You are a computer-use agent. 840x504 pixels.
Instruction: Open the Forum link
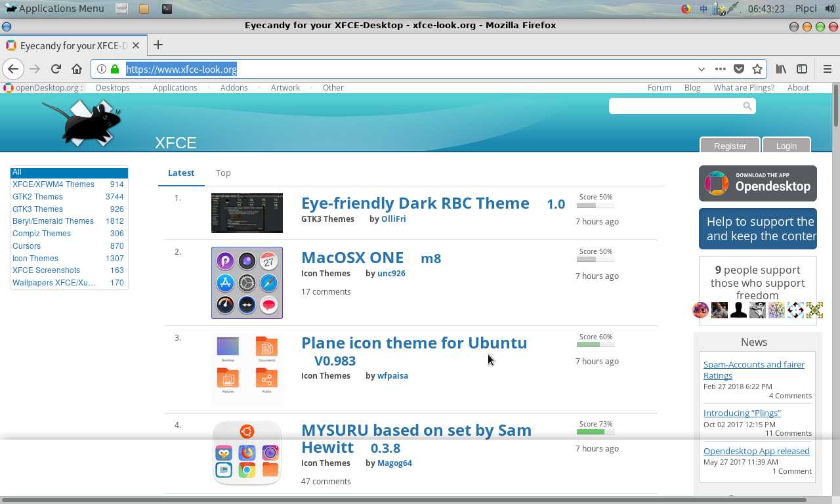click(659, 87)
